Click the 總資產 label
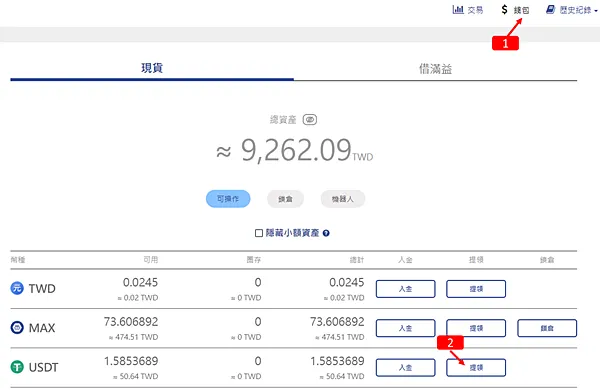This screenshot has width=600, height=391. tap(283, 120)
